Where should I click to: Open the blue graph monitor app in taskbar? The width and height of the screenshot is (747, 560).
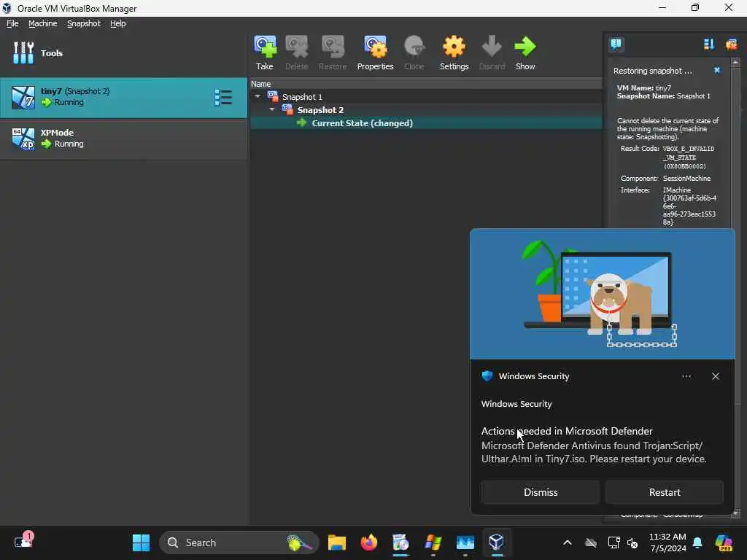click(465, 542)
